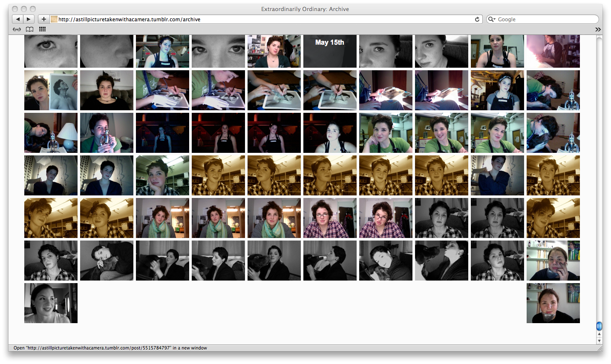Go forward to the next page

29,19
